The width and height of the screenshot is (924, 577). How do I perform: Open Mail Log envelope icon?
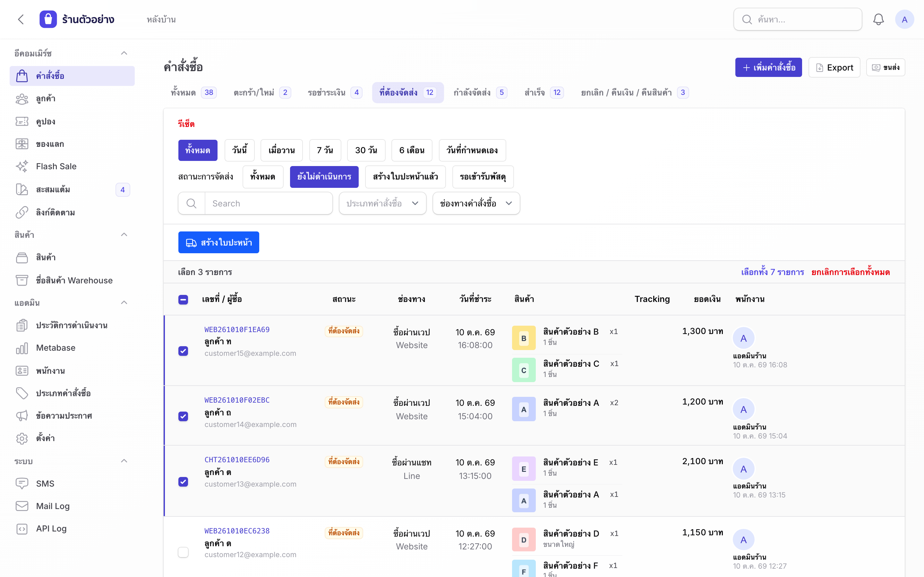pyautogui.click(x=22, y=506)
